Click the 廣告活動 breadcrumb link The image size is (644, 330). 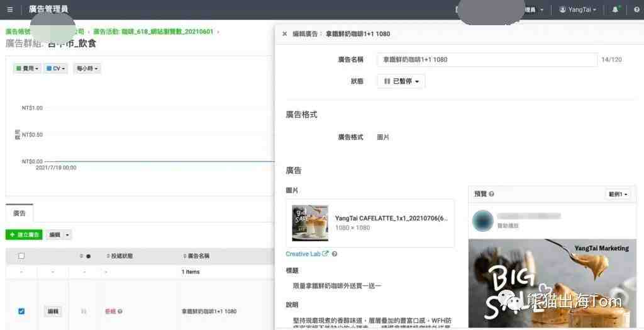[x=153, y=31]
